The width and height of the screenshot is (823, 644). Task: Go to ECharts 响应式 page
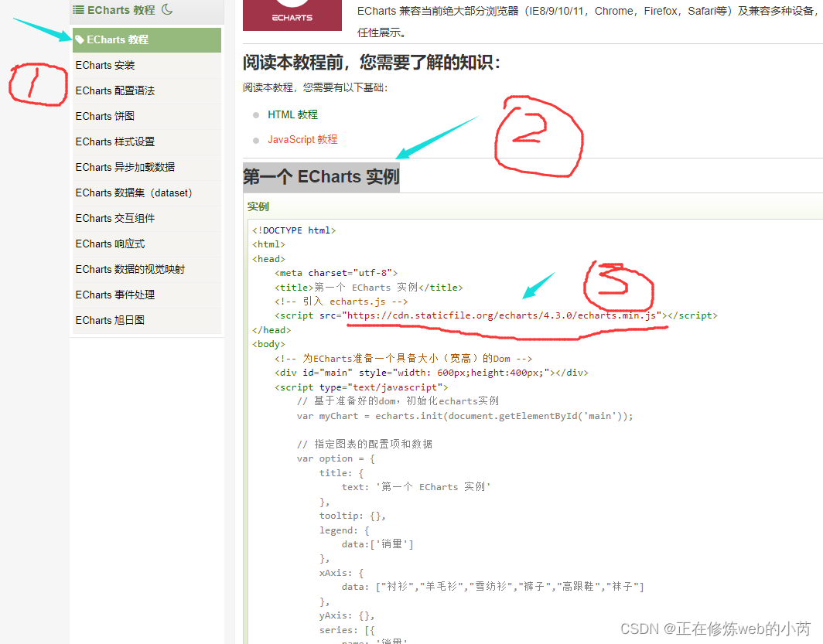click(x=146, y=244)
